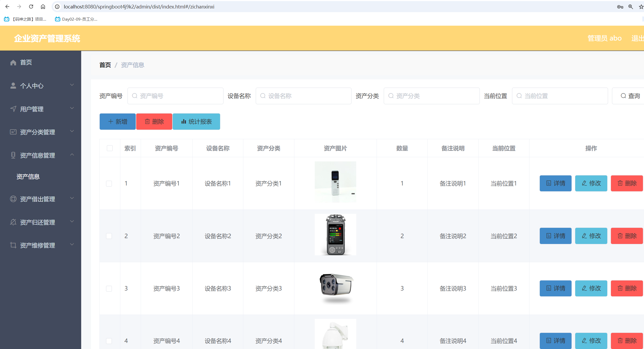
Task: Expand the 用户管理 sidebar section
Action: click(x=72, y=108)
